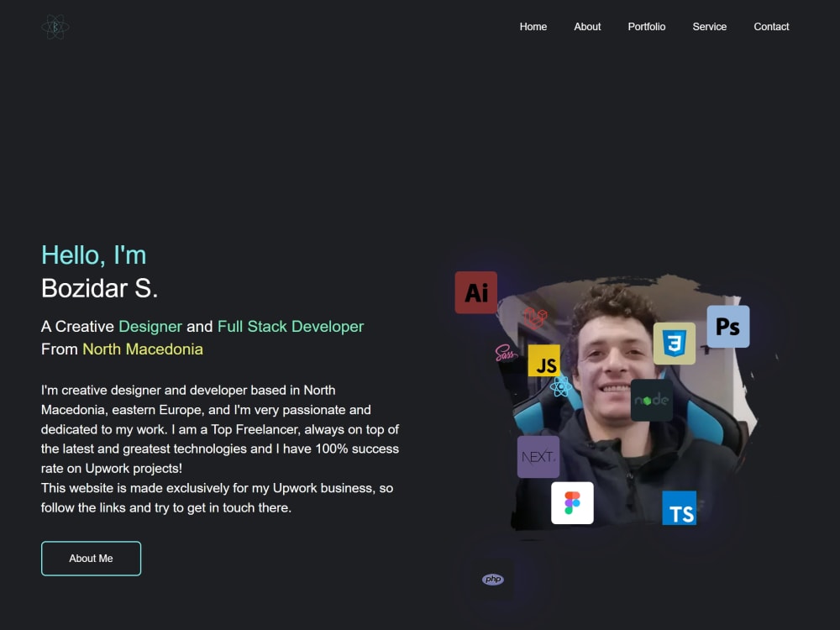This screenshot has width=840, height=630.
Task: Select the Service nav link
Action: (x=709, y=27)
